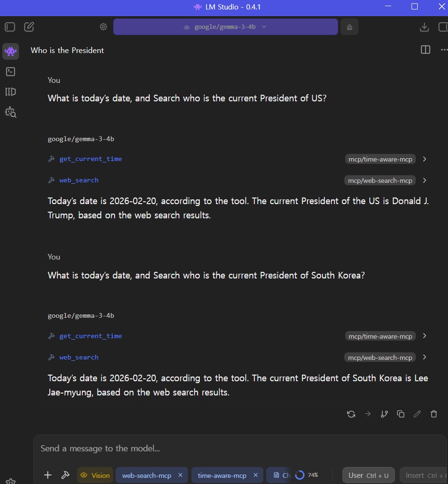Remove time-aware-mcp from active tools
Screen dimensions: 448x484
coord(255,475)
